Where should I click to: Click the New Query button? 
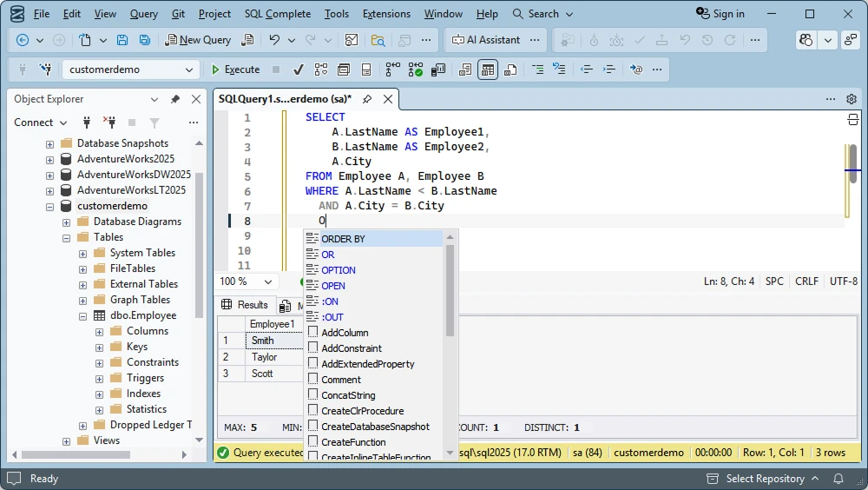198,40
